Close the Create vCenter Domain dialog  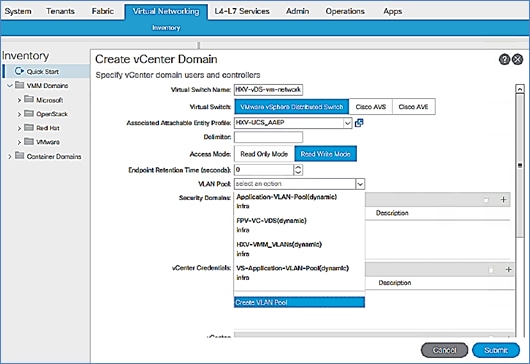coord(517,59)
